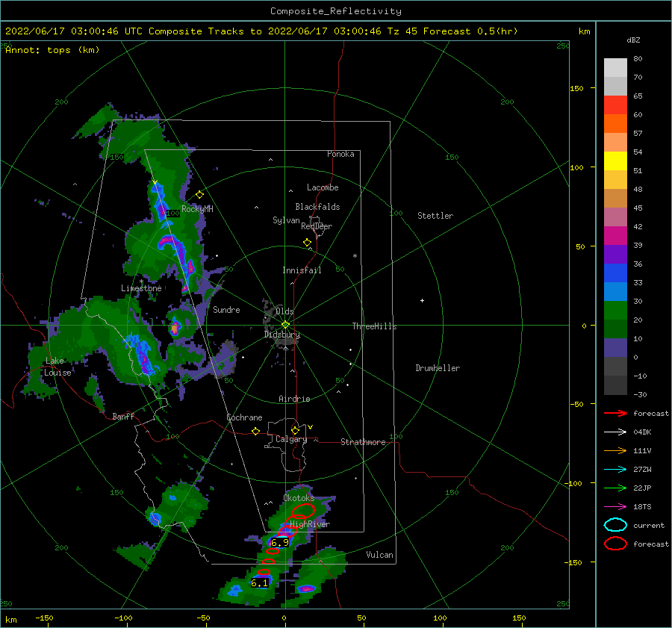This screenshot has width=672, height=628.
Task: Click the white plus marker west of Drumheller
Action: [422, 300]
